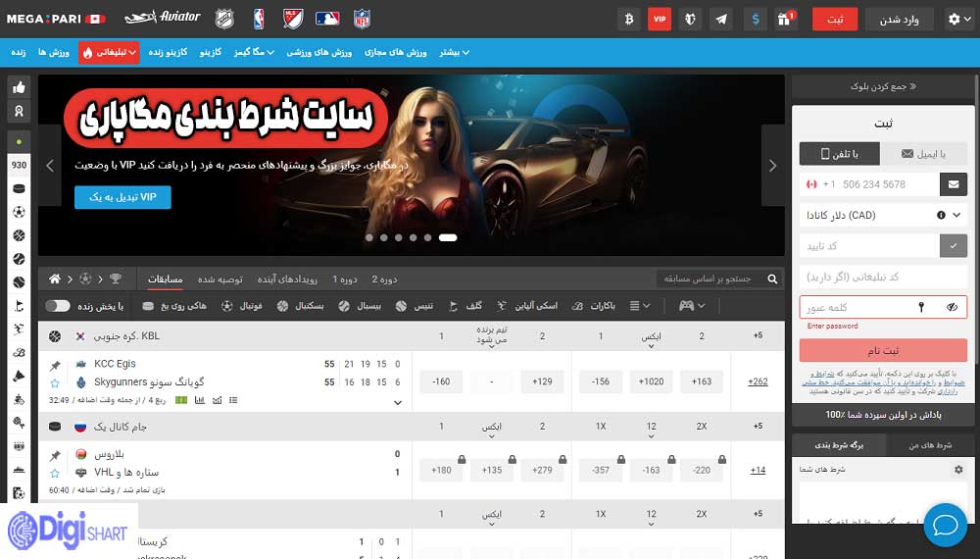The width and height of the screenshot is (980, 559).
Task: Confirm code checkmark button
Action: [x=954, y=246]
